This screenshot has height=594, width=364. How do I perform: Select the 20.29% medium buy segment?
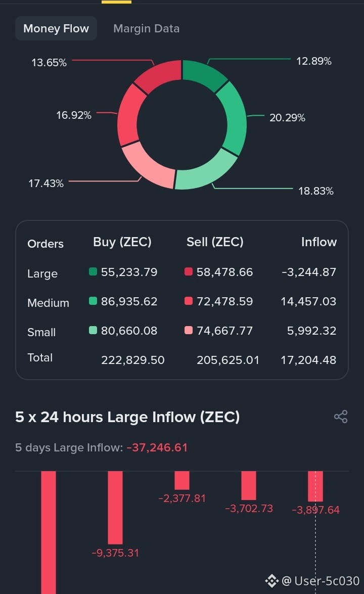233,118
